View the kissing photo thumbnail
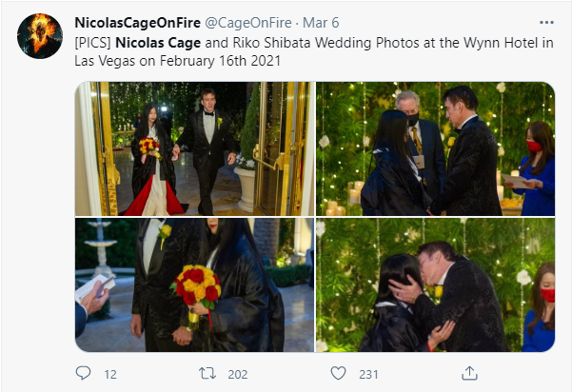This screenshot has height=392, width=572. pyautogui.click(x=436, y=284)
